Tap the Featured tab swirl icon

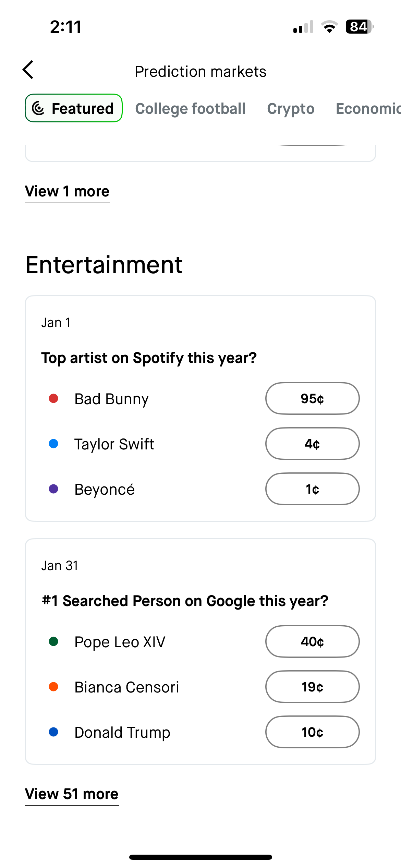click(x=38, y=108)
